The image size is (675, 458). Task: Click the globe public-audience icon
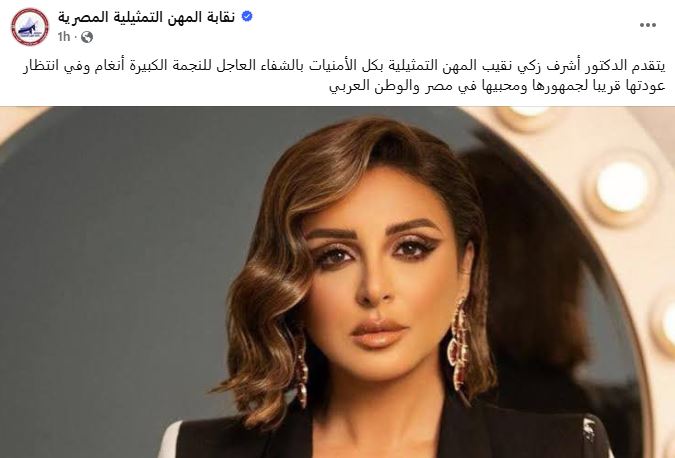click(x=87, y=37)
